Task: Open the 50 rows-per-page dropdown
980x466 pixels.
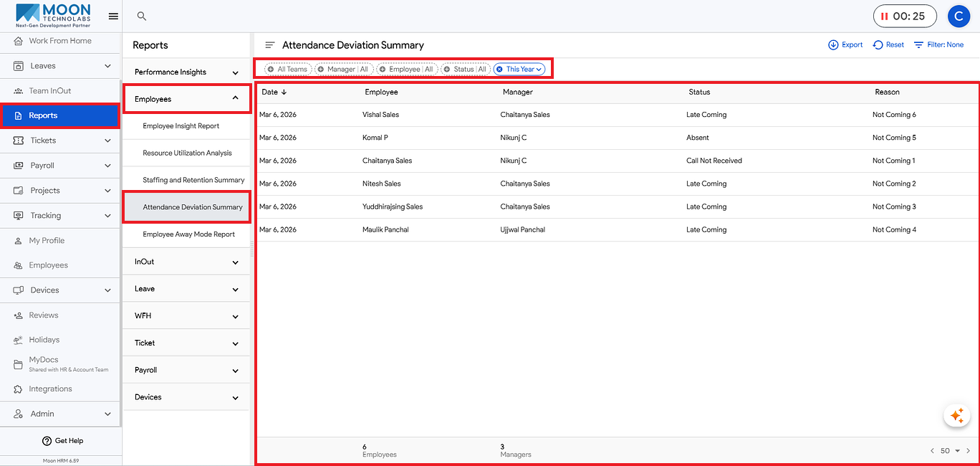Action: (x=950, y=451)
